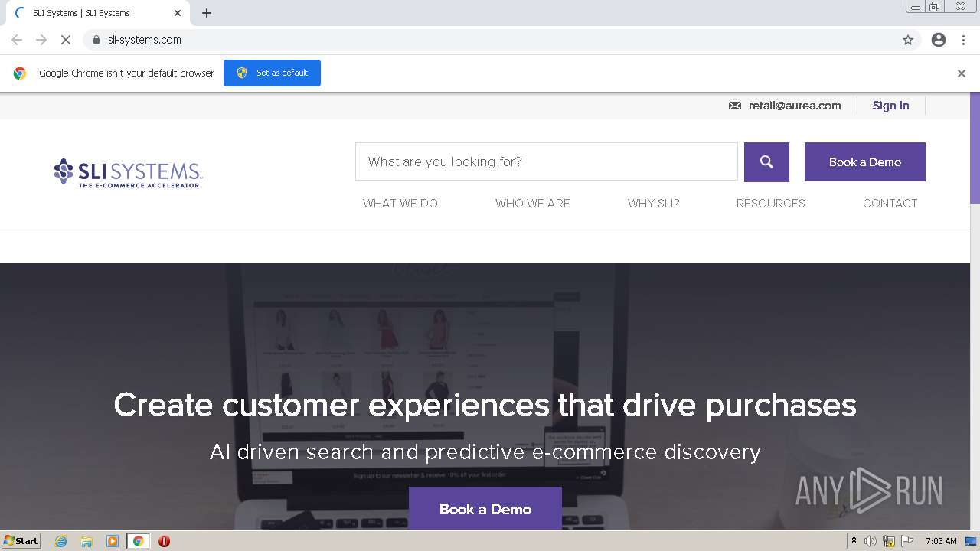
Task: Click the network tray icon
Action: (x=889, y=541)
